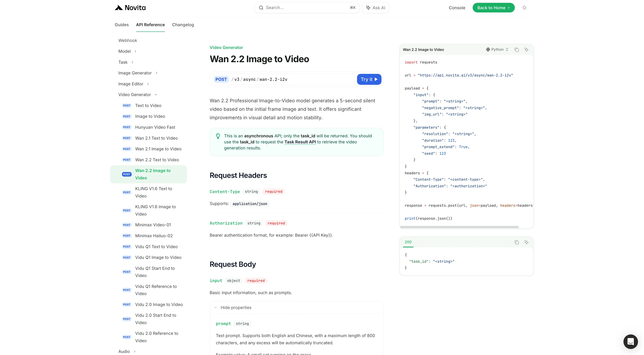Open Minimax Hailuo-02 page
644x355 pixels.
coord(154,236)
